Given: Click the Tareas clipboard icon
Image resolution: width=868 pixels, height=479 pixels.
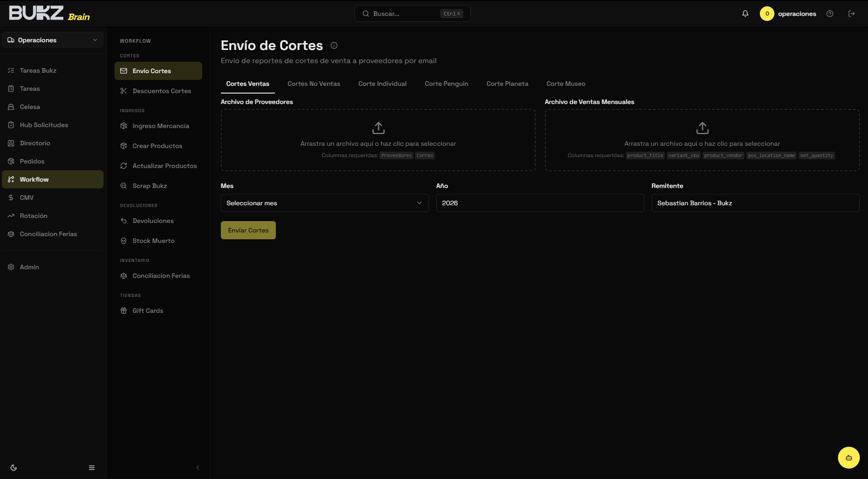Looking at the screenshot, I should 11,89.
